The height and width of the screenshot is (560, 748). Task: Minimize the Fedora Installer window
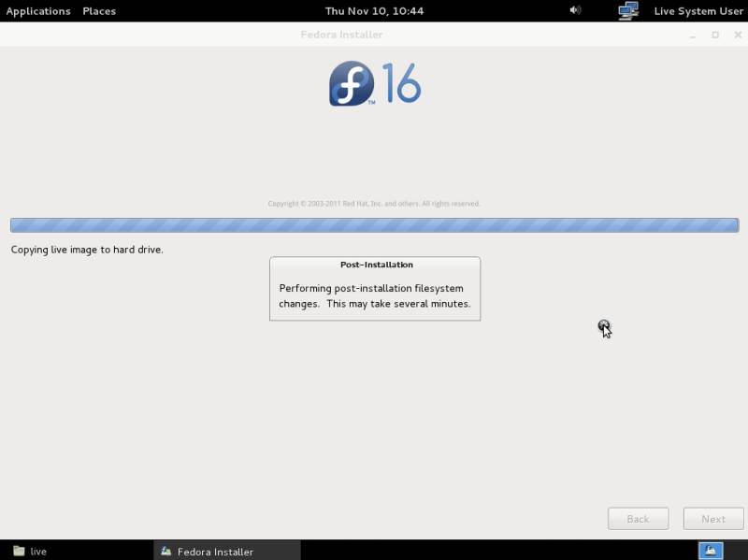pos(693,35)
